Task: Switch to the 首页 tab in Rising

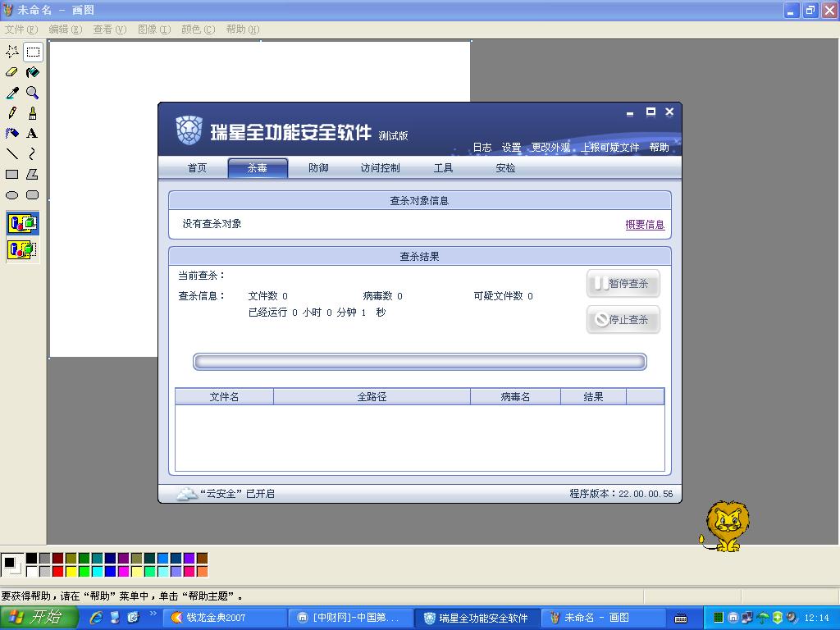Action: (x=197, y=168)
